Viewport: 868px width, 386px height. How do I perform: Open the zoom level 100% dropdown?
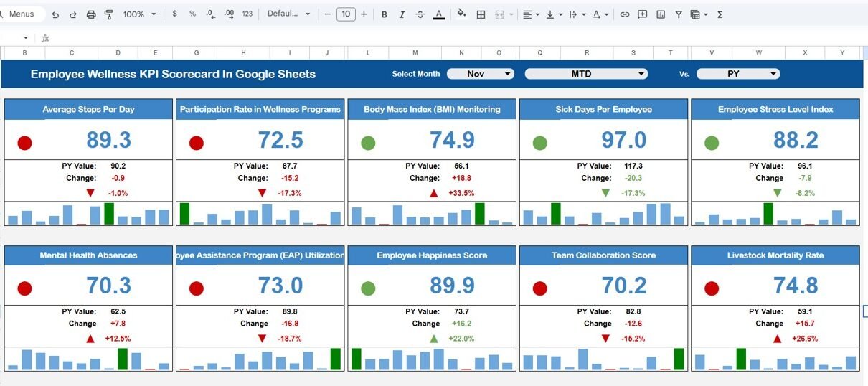click(139, 14)
